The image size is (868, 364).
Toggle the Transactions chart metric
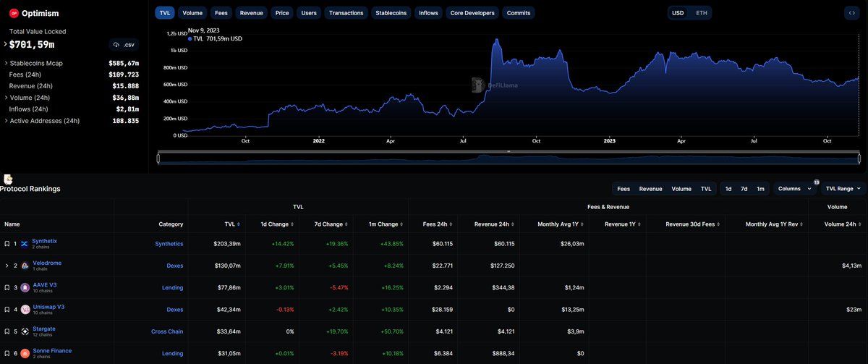pyautogui.click(x=346, y=13)
